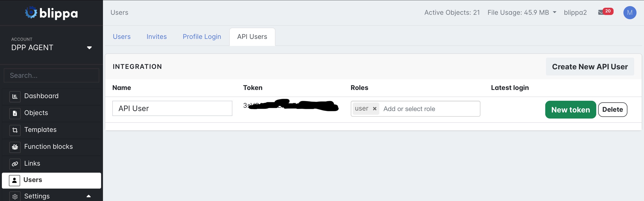Image resolution: width=644 pixels, height=201 pixels.
Task: Click the Create New API User button
Action: point(589,67)
